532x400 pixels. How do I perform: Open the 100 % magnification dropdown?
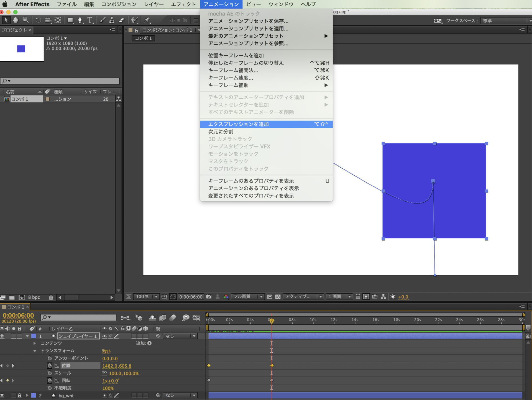(146, 297)
